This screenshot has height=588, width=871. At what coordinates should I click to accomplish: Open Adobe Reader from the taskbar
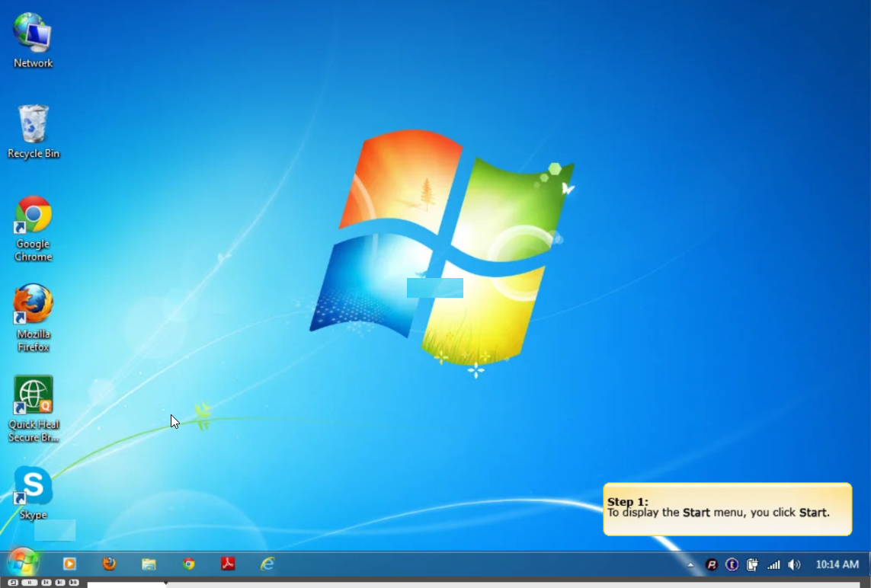[228, 564]
